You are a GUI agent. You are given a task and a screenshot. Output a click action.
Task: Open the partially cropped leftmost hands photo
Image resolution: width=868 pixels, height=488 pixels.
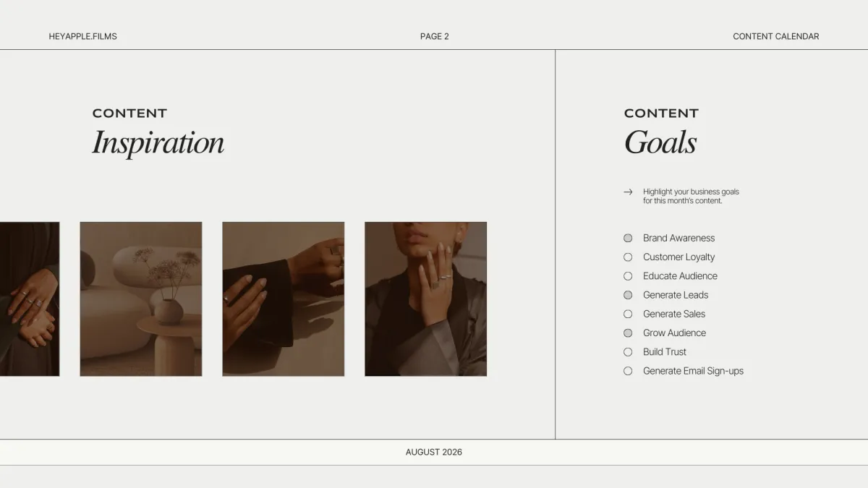(x=30, y=299)
